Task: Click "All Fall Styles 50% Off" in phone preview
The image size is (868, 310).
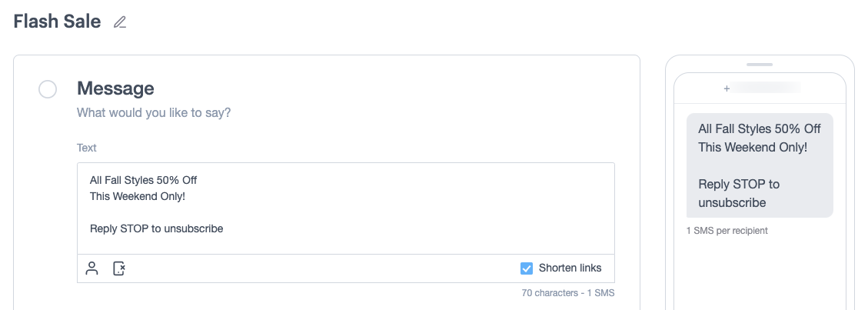Action: click(759, 128)
